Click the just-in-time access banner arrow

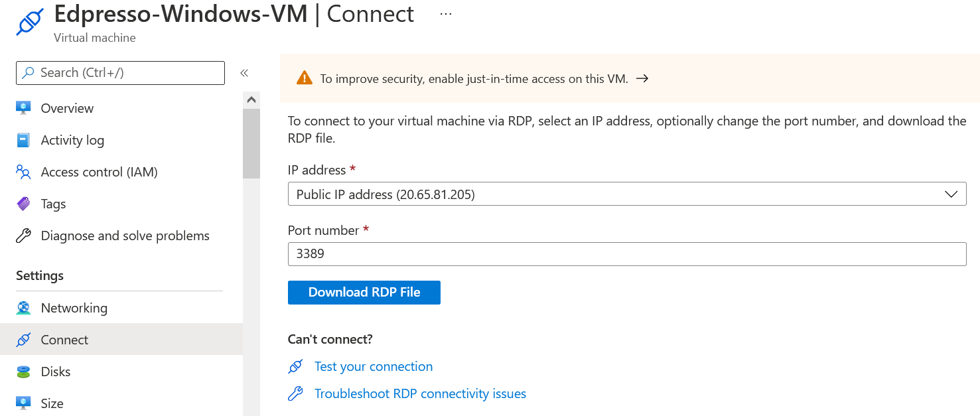642,78
